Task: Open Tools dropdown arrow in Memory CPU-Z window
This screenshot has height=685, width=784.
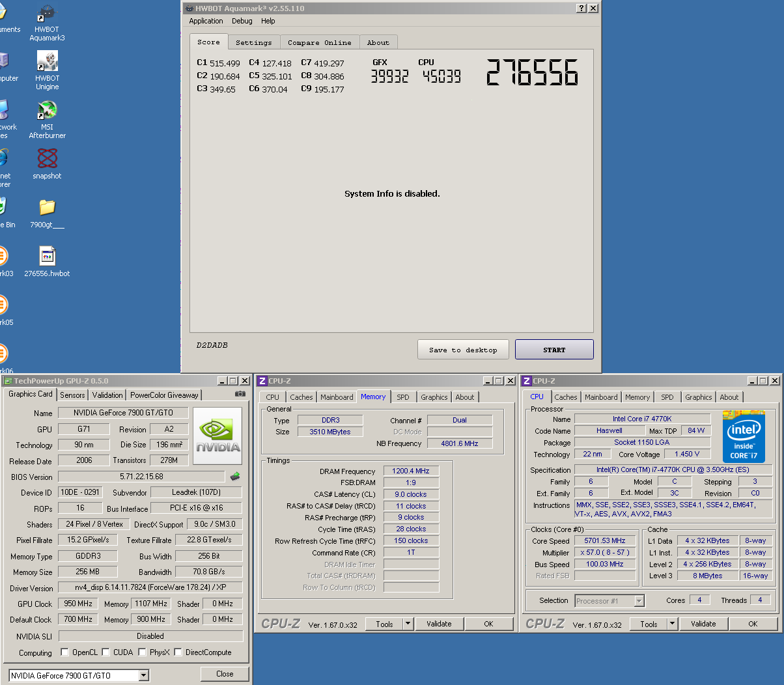Action: coord(408,624)
